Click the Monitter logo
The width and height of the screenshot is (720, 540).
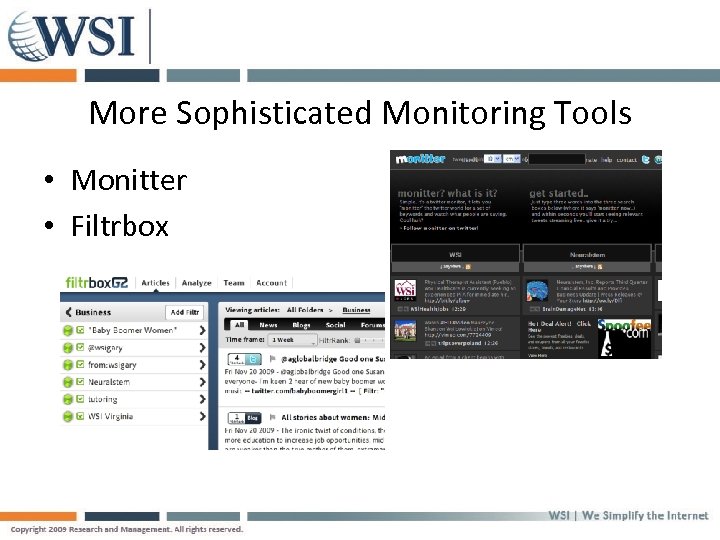(x=420, y=159)
